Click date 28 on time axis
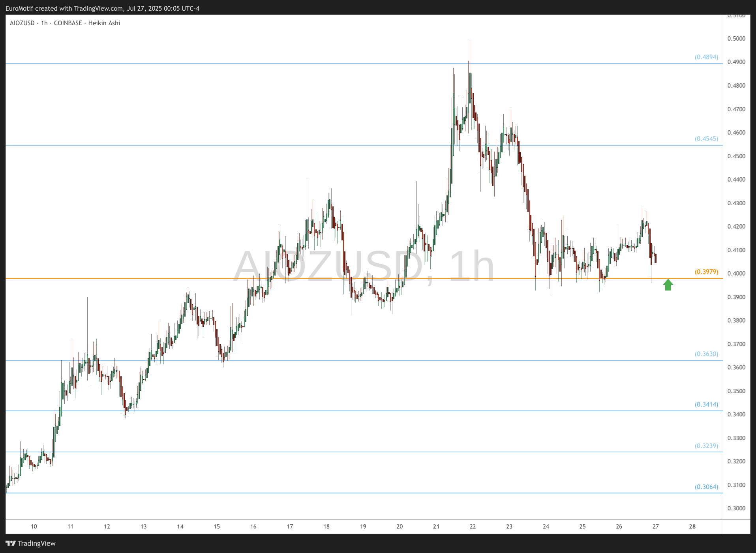This screenshot has width=756, height=553. coord(692,527)
